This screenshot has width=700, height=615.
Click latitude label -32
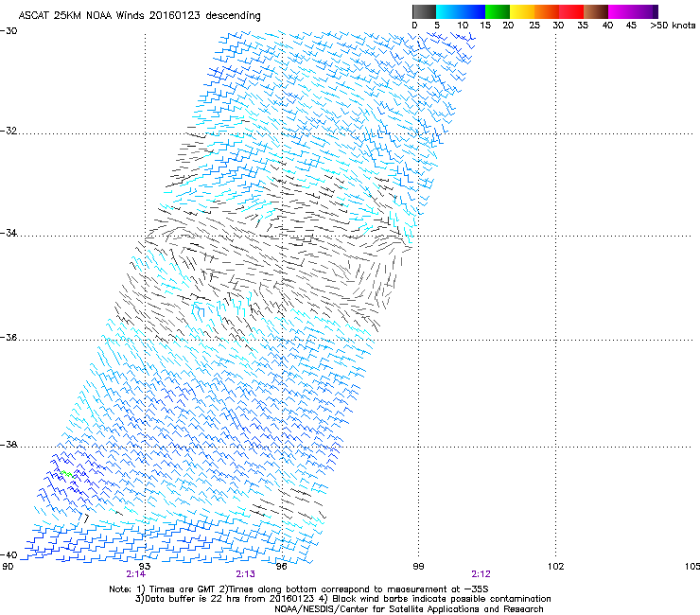click(9, 131)
